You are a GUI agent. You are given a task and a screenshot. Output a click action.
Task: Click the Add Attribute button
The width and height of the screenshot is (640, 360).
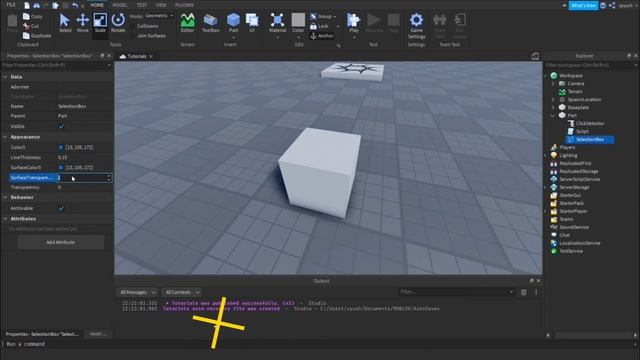click(x=60, y=242)
